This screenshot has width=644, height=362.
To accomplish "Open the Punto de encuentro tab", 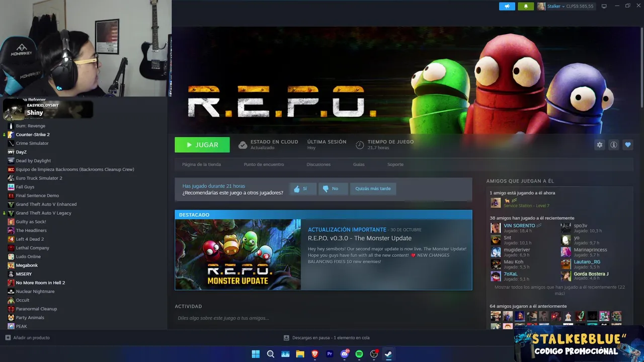I will pos(264,164).
